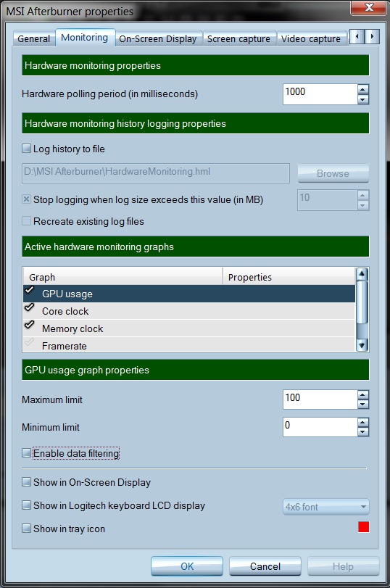Browse for a log file location
This screenshot has width=390, height=588.
tap(333, 173)
